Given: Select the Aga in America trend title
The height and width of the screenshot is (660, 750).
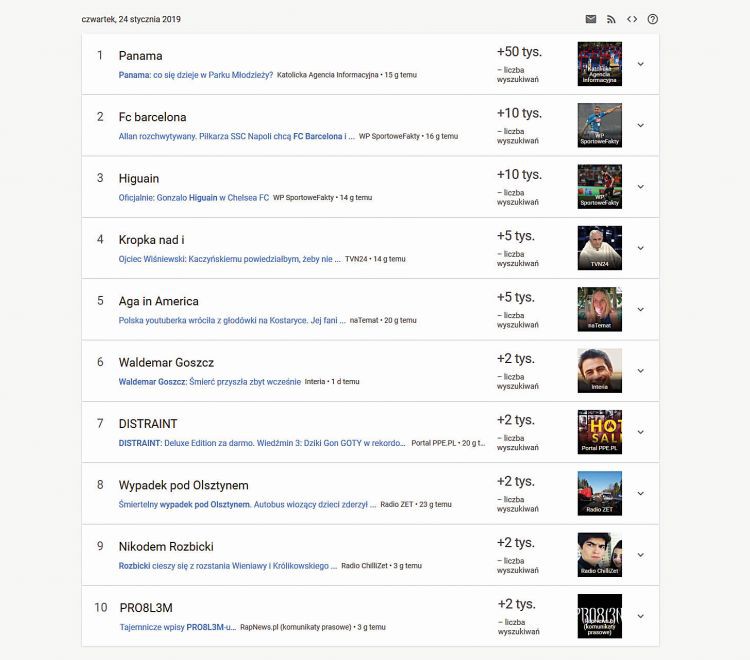Looking at the screenshot, I should pyautogui.click(x=159, y=301).
